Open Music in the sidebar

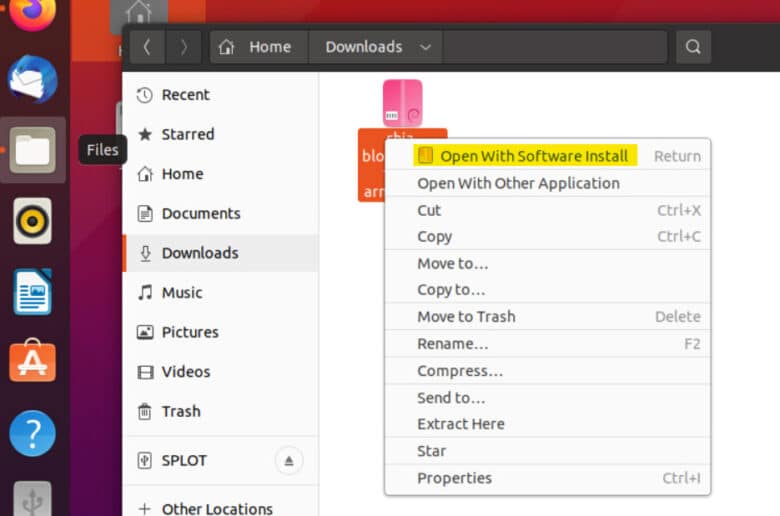pos(220,293)
